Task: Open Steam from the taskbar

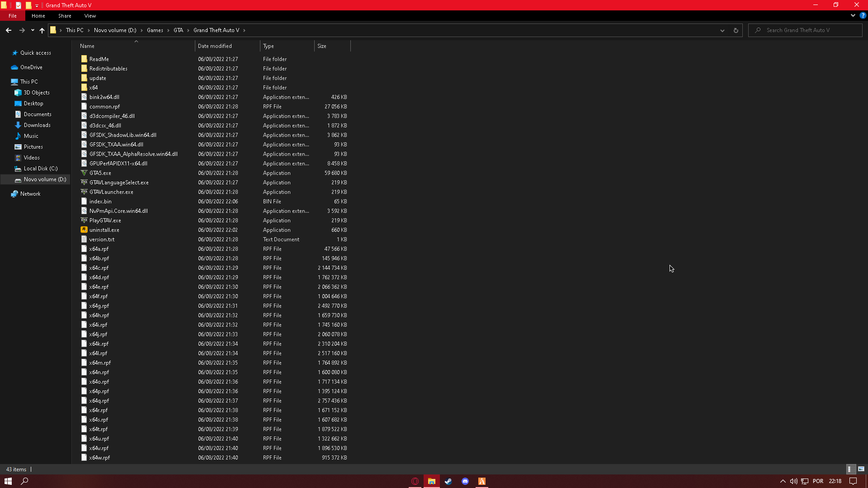Action: [x=448, y=481]
